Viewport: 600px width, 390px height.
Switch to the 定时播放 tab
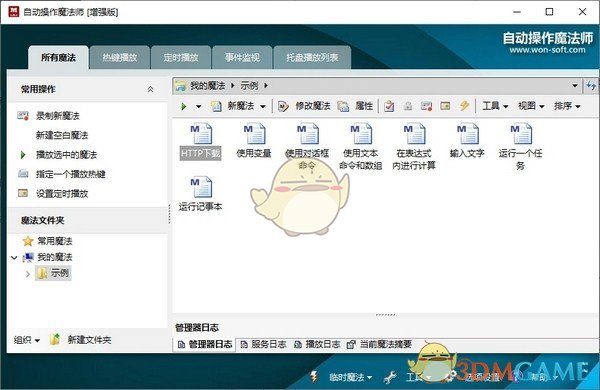pos(181,57)
